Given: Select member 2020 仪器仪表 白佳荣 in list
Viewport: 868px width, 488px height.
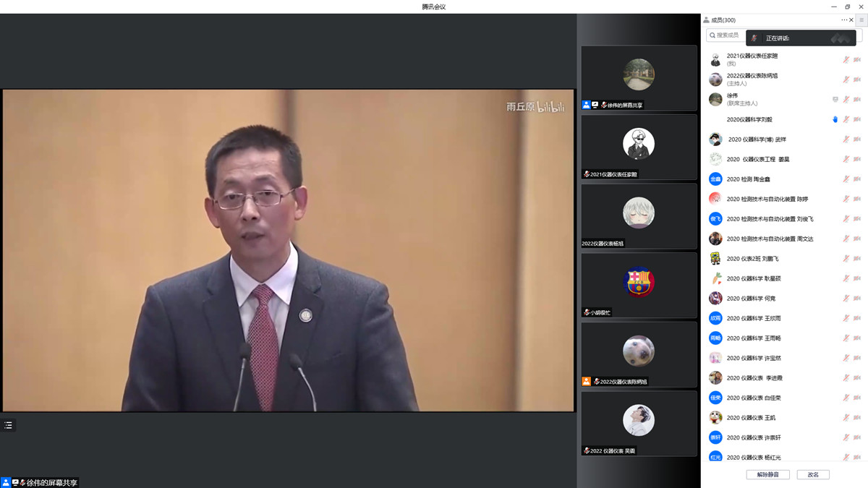Looking at the screenshot, I should point(754,398).
